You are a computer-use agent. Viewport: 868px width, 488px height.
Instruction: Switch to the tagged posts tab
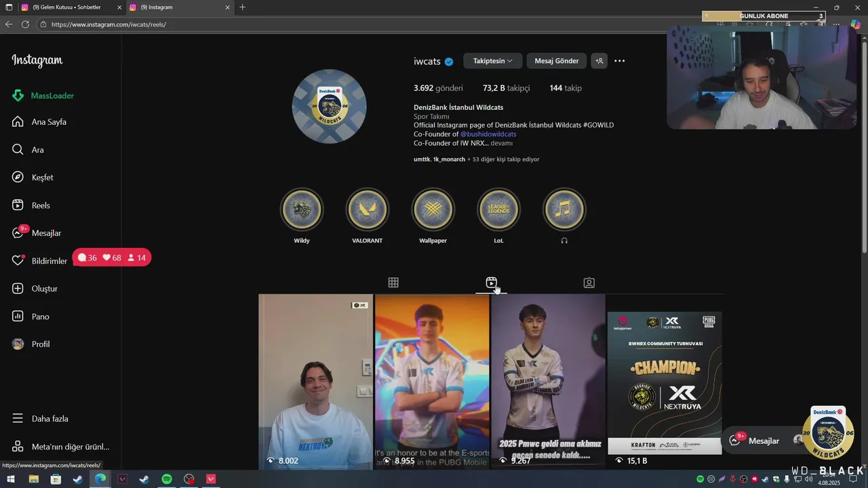coord(589,283)
